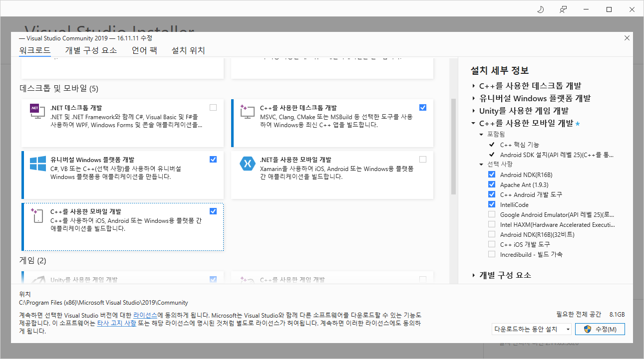This screenshot has width=644, height=359.
Task: Collapse the 포함됨 section
Action: pos(481,134)
